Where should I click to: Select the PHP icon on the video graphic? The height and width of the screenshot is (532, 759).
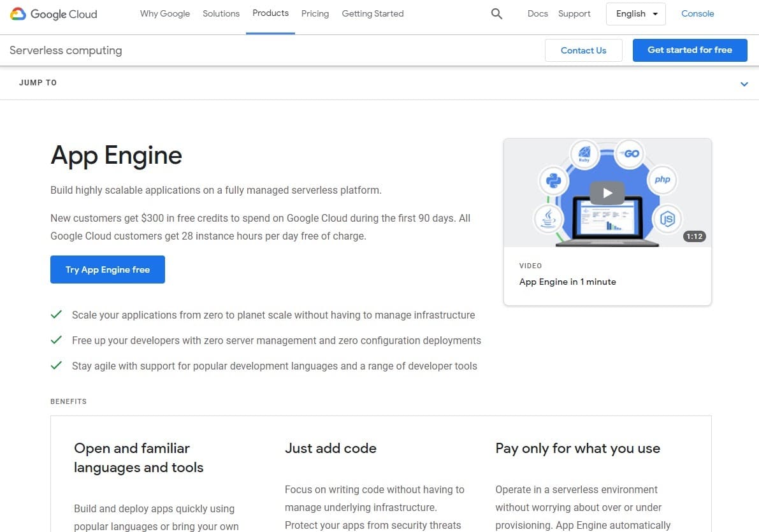coord(661,180)
